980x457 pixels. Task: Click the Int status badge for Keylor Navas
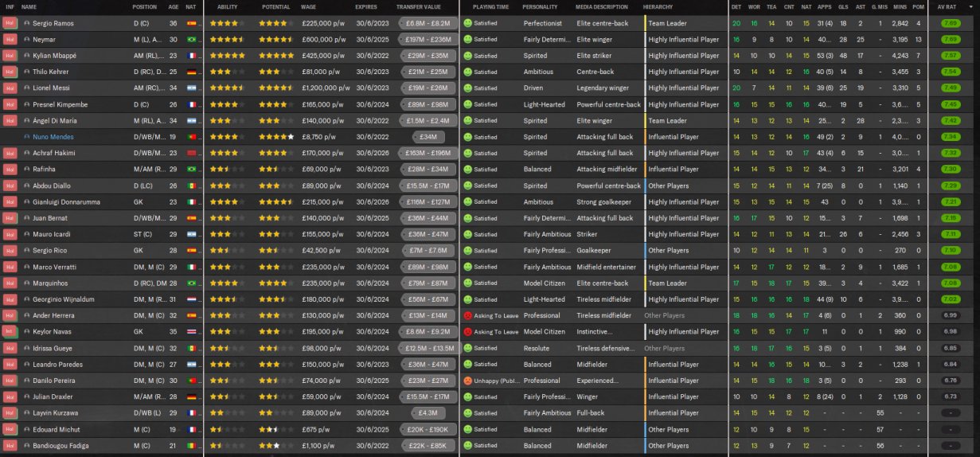(10, 331)
